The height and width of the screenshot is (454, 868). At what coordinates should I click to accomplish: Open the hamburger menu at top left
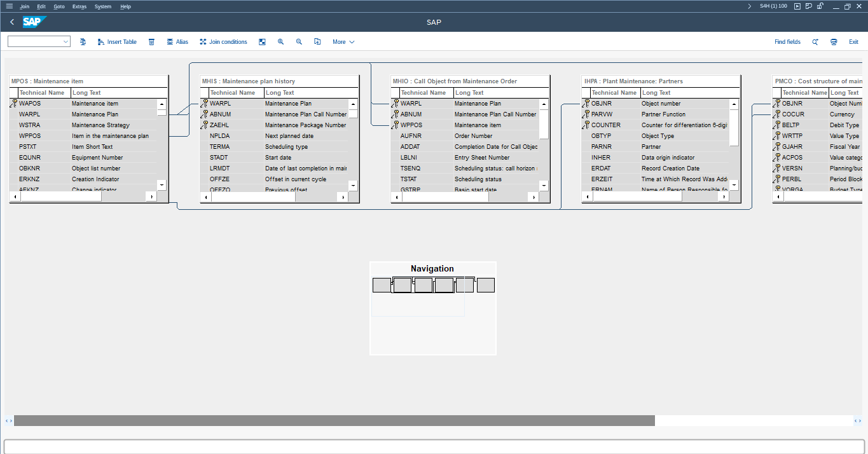pyautogui.click(x=9, y=6)
